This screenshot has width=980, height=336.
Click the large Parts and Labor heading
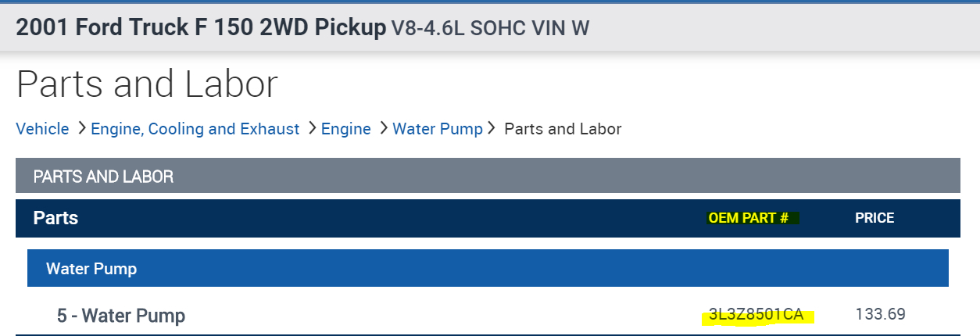[x=147, y=84]
